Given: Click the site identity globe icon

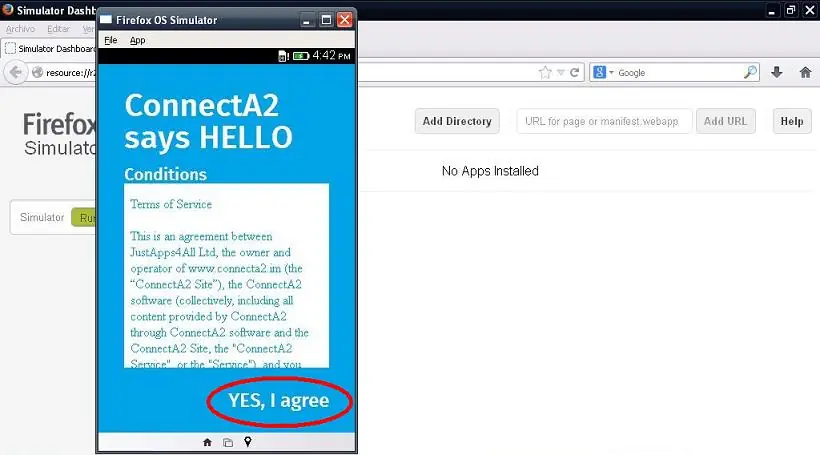Looking at the screenshot, I should coord(37,73).
